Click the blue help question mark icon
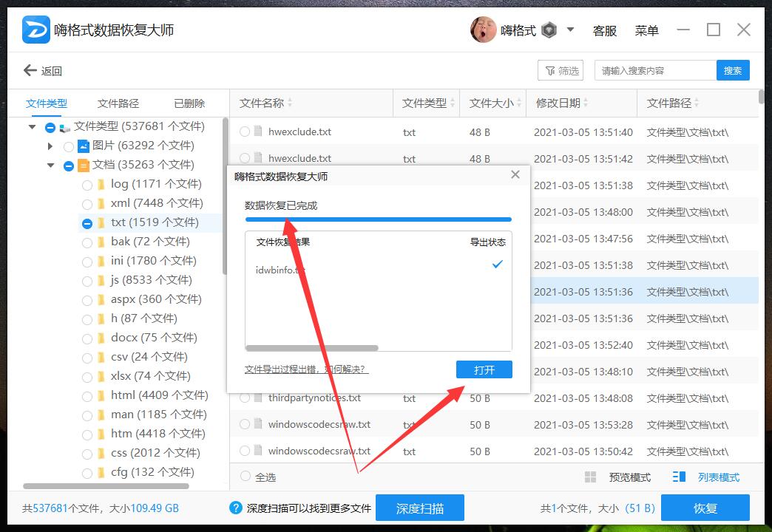This screenshot has width=772, height=532. (236, 508)
